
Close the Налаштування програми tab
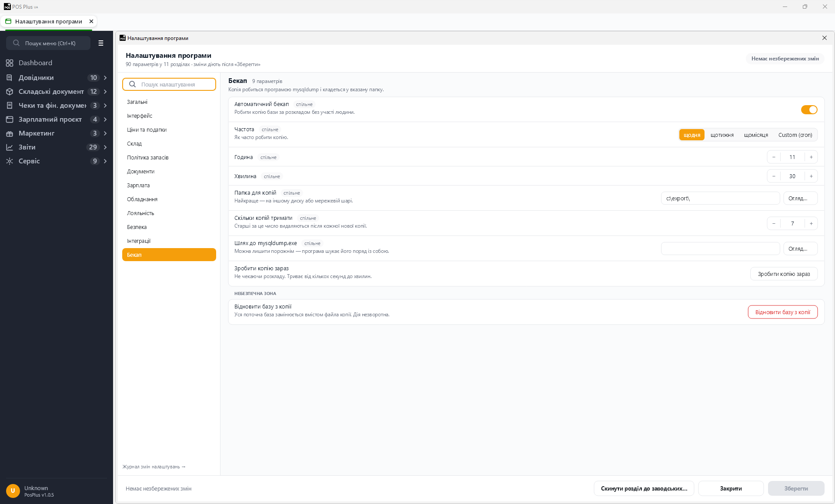[91, 21]
